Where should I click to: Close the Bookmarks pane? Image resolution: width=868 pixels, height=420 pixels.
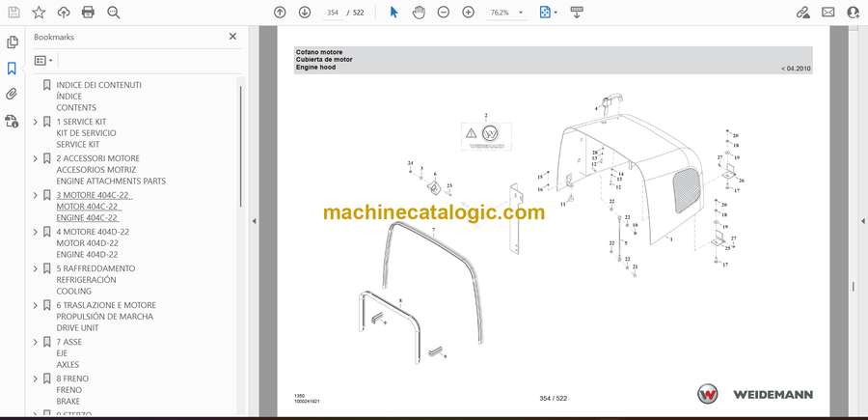[232, 36]
